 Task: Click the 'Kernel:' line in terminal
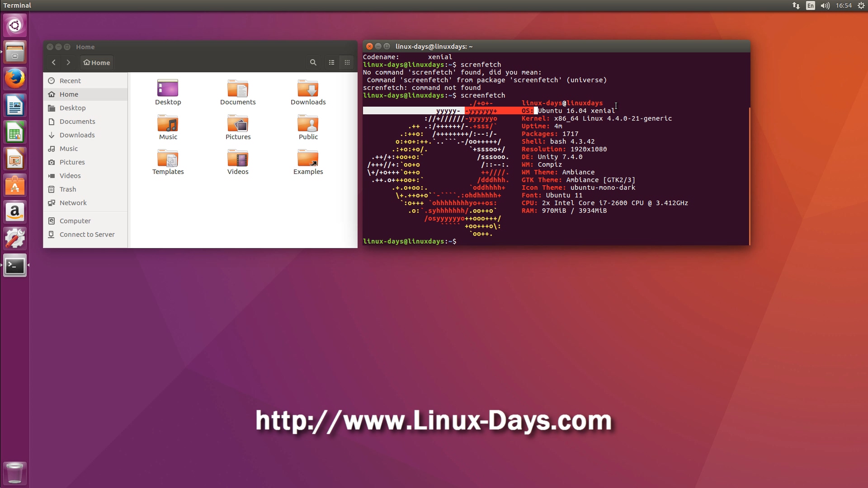tap(597, 118)
